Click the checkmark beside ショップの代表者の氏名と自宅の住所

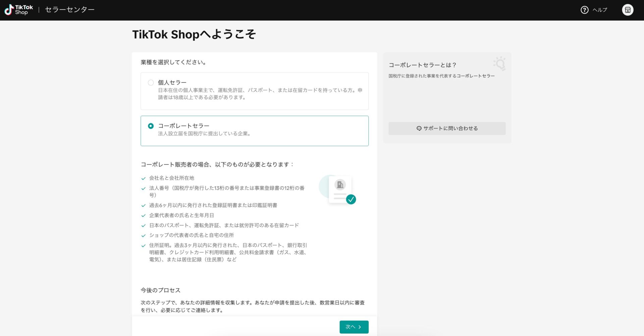pyautogui.click(x=144, y=235)
